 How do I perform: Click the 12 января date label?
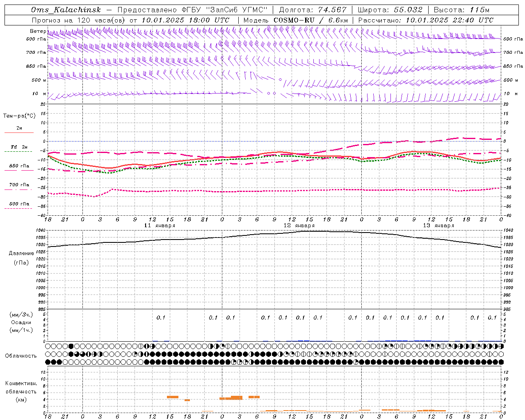[299, 226]
